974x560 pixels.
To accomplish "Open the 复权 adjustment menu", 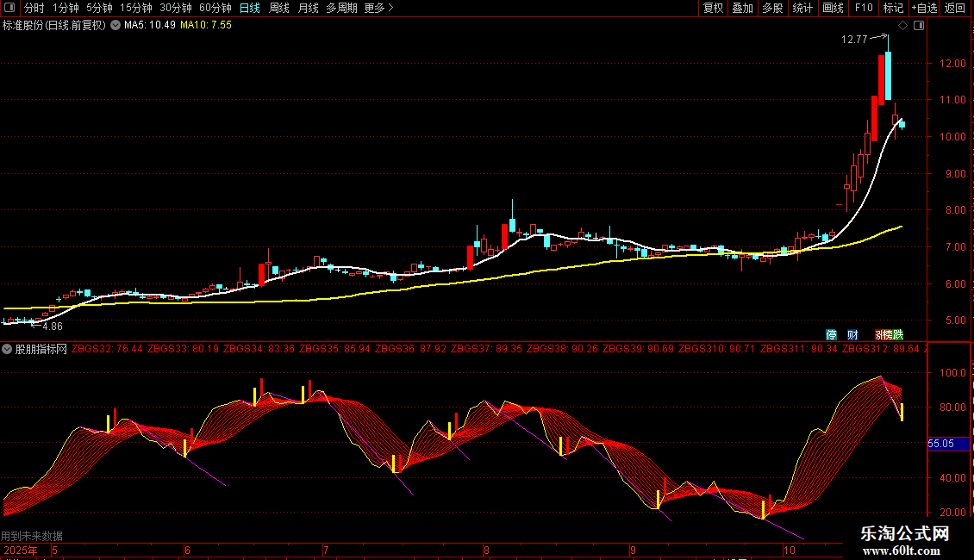I will pos(713,8).
